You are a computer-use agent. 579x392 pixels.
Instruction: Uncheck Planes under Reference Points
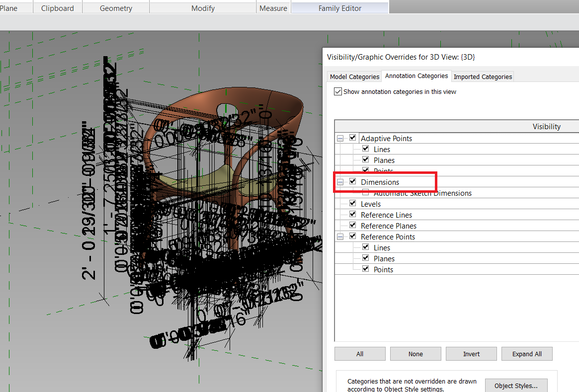coord(366,258)
